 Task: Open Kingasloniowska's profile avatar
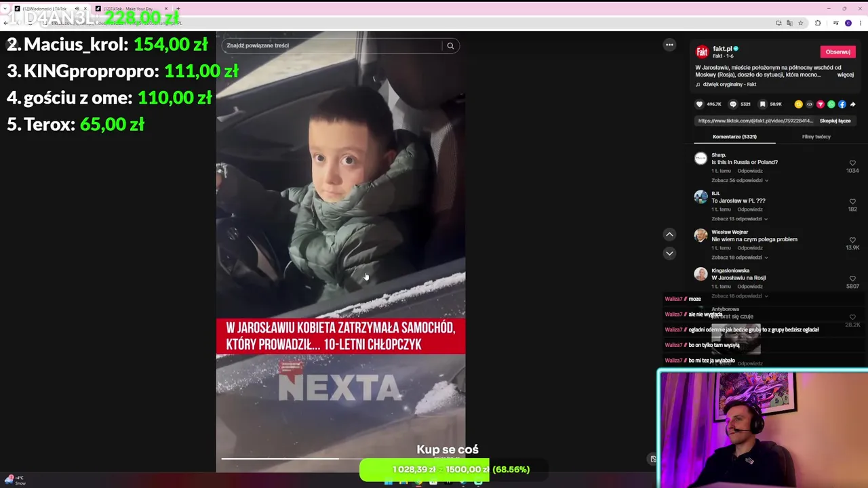point(701,274)
